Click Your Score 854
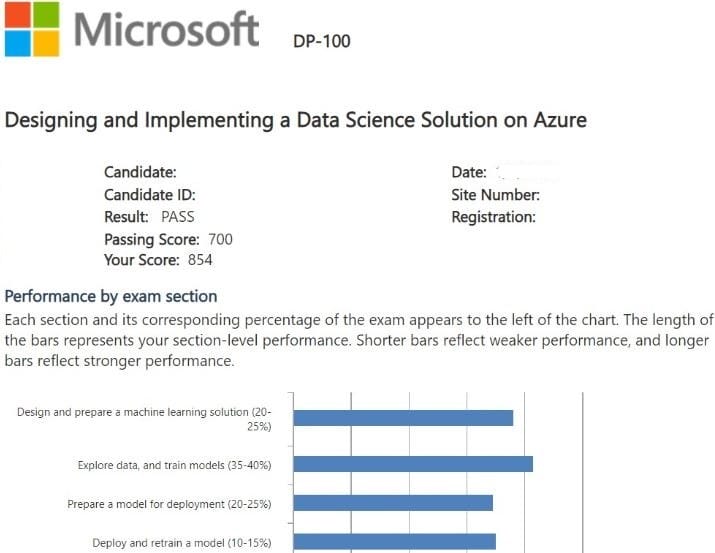715x553 pixels. click(158, 260)
